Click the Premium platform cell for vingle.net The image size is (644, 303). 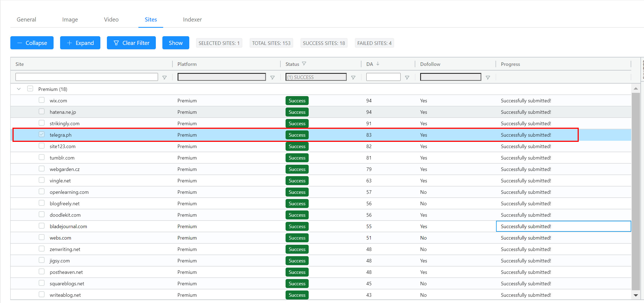[x=187, y=181]
